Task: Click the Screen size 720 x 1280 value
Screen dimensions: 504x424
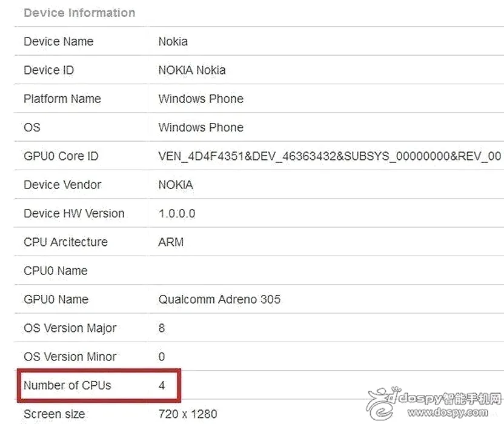Action: pyautogui.click(x=188, y=414)
